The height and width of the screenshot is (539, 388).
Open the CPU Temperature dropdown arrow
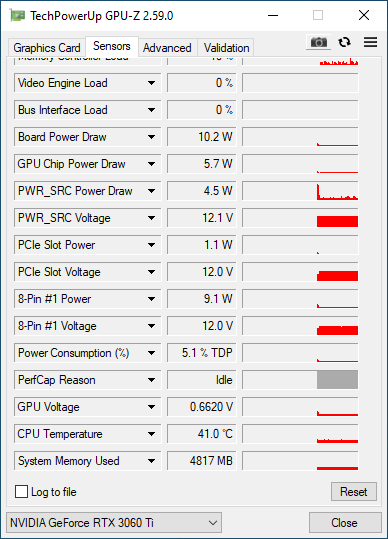(x=151, y=434)
